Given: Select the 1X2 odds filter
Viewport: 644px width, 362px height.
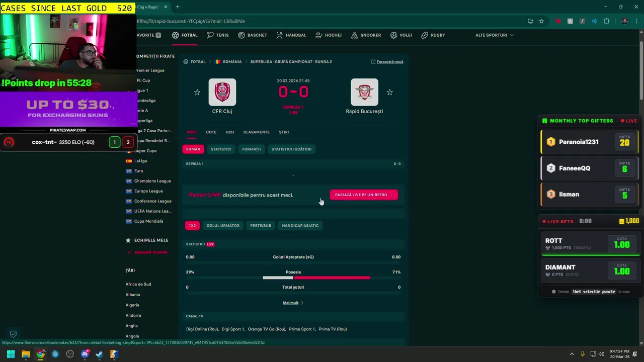Looking at the screenshot, I should (x=192, y=226).
